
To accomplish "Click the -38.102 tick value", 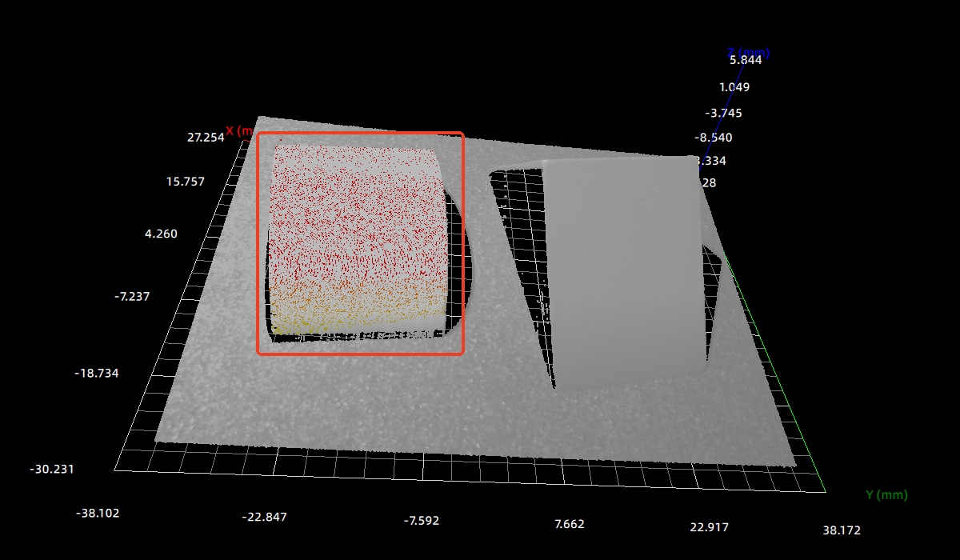I will [98, 513].
